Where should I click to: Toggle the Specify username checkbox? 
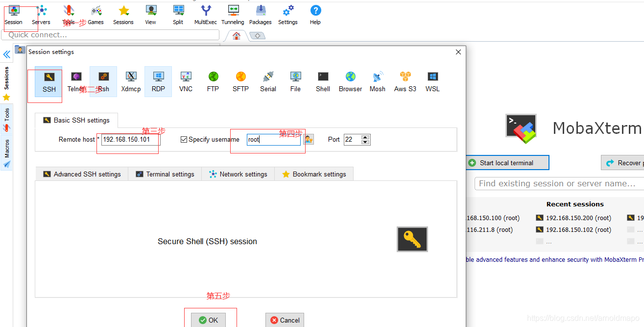point(184,140)
